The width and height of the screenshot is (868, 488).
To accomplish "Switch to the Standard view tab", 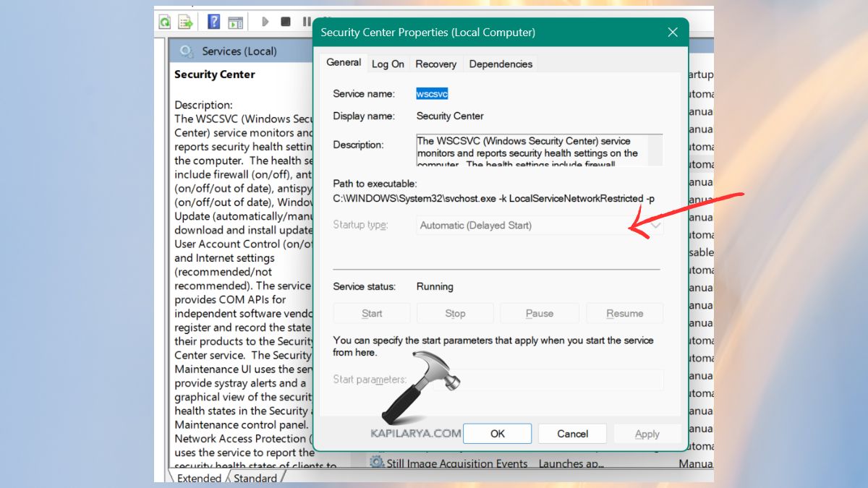I will [x=257, y=478].
